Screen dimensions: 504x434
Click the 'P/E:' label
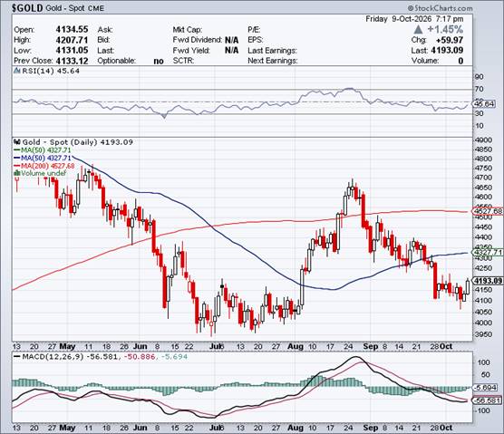(x=254, y=30)
